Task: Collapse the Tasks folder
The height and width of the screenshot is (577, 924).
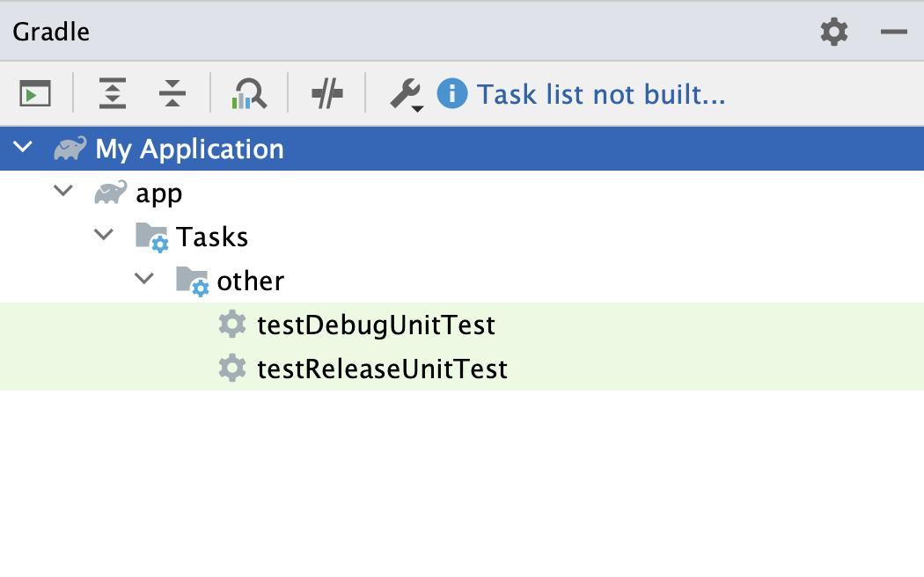Action: [104, 235]
